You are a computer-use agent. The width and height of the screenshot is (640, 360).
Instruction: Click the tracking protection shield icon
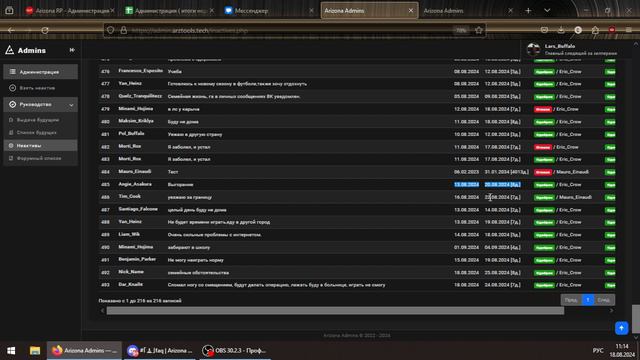110,30
